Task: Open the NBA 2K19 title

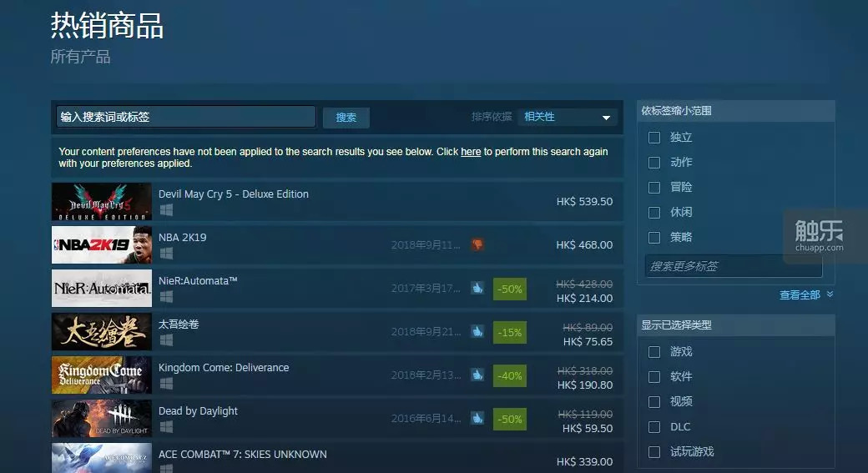Action: (182, 237)
